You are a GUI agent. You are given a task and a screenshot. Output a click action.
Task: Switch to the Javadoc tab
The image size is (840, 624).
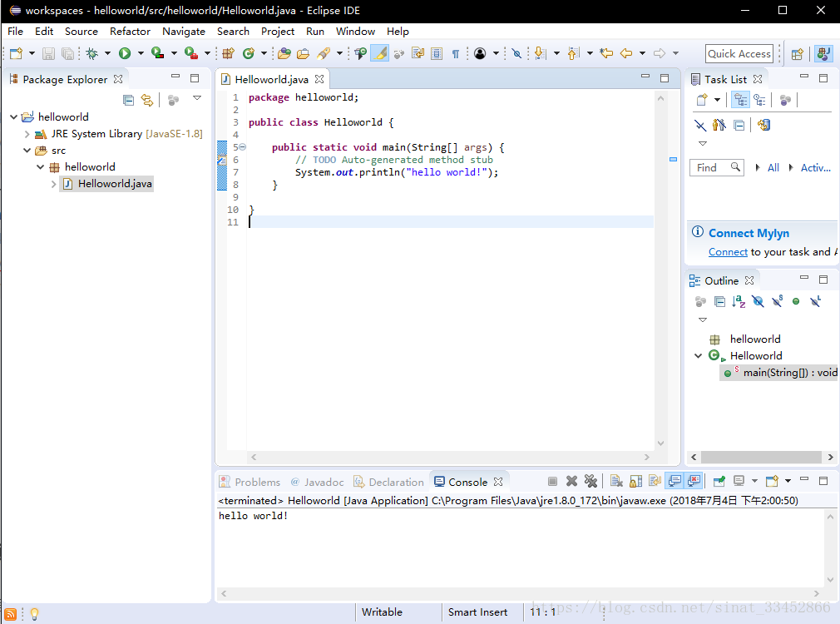(x=317, y=482)
